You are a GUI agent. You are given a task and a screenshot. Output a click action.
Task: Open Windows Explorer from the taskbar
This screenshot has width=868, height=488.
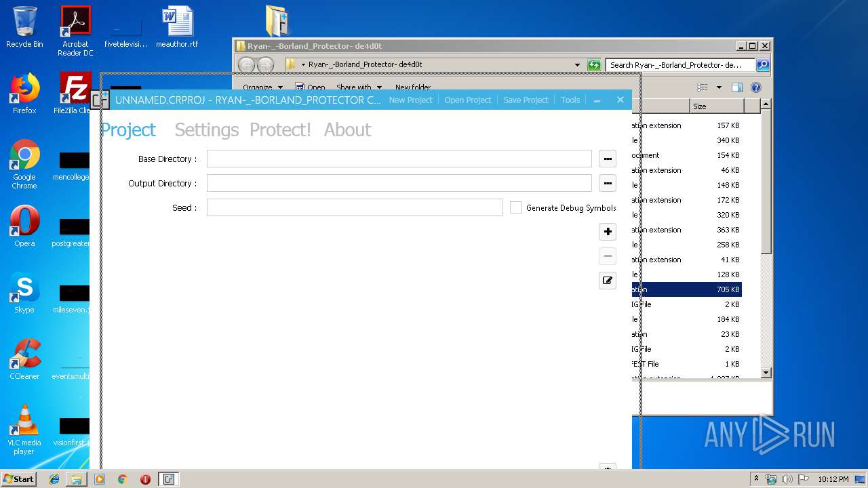(77, 479)
